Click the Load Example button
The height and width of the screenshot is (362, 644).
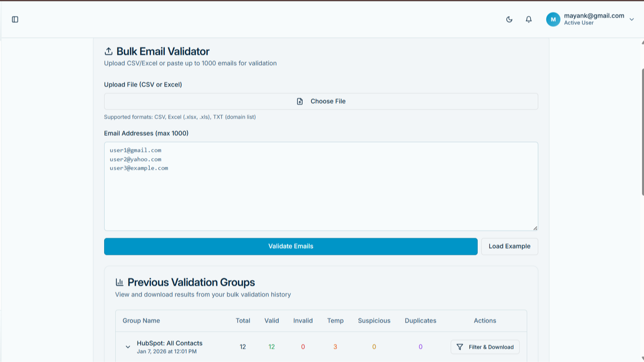(x=509, y=246)
